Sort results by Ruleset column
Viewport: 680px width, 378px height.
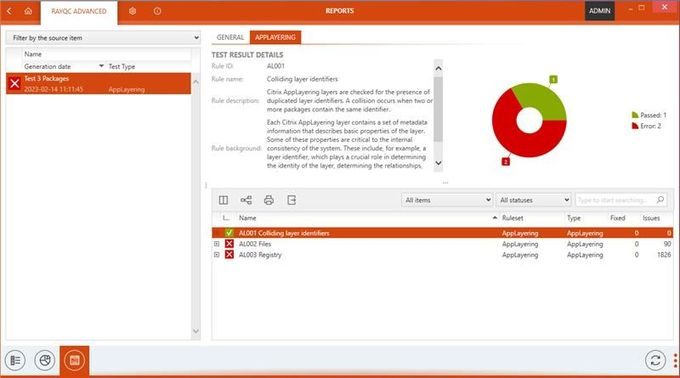tap(513, 218)
